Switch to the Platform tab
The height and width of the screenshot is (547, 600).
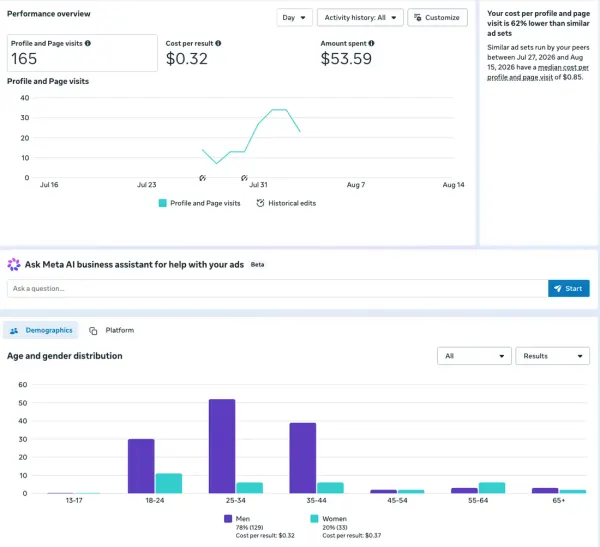(111, 330)
